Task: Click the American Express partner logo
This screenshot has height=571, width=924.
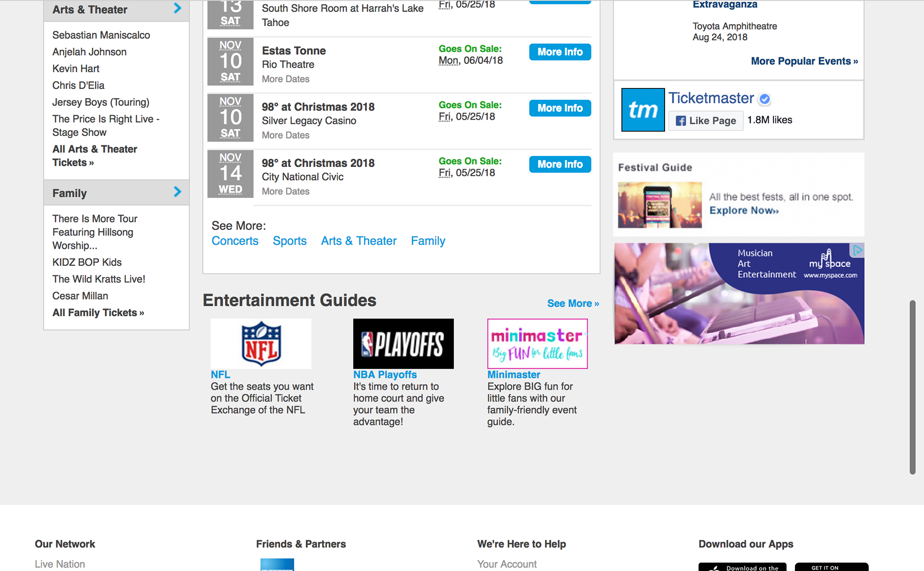Action: 277,565
